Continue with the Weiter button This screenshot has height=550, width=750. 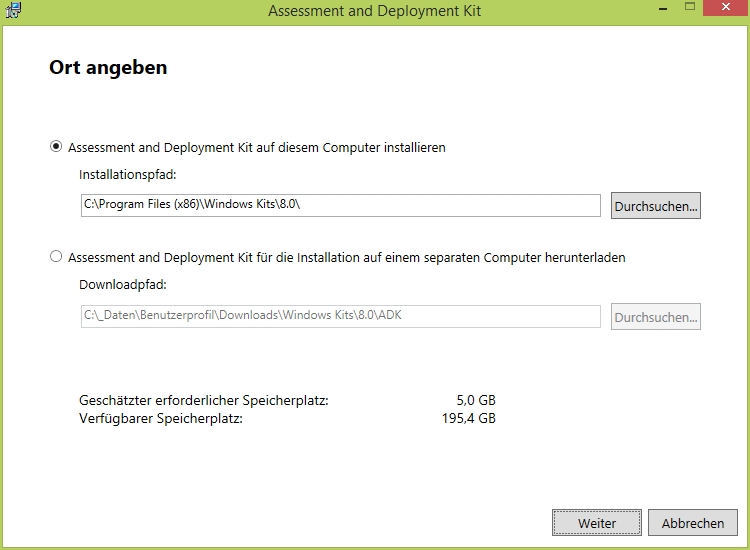(596, 523)
